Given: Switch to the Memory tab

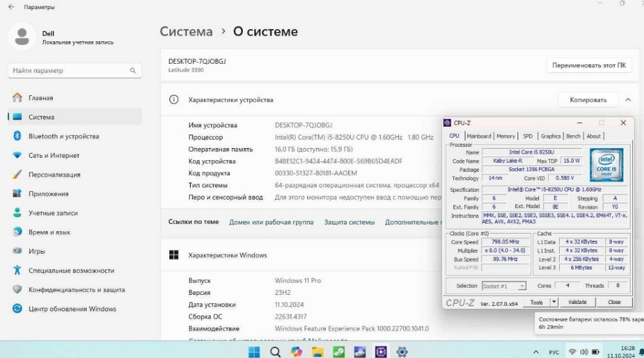Looking at the screenshot, I should pyautogui.click(x=506, y=136).
